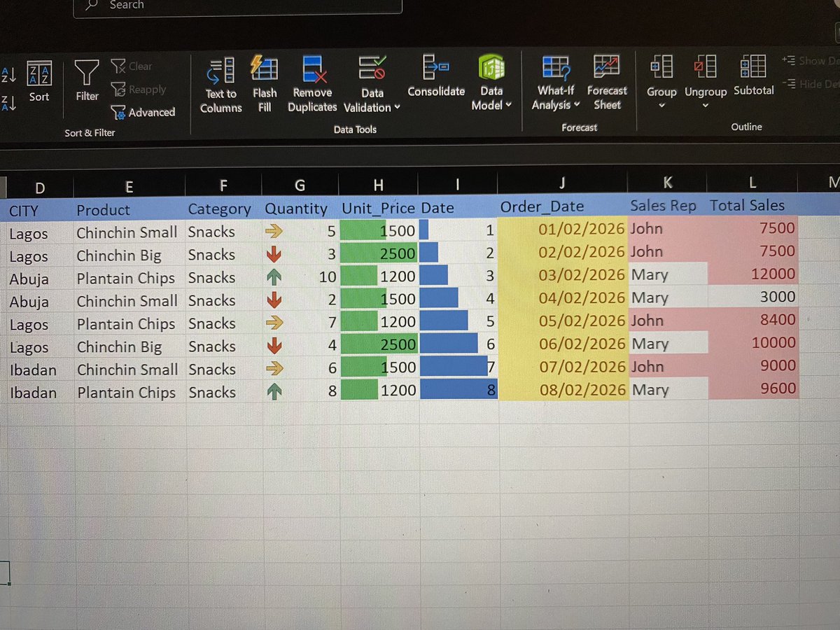Click Abuja cell in 04/02/2026 row

coord(40,302)
